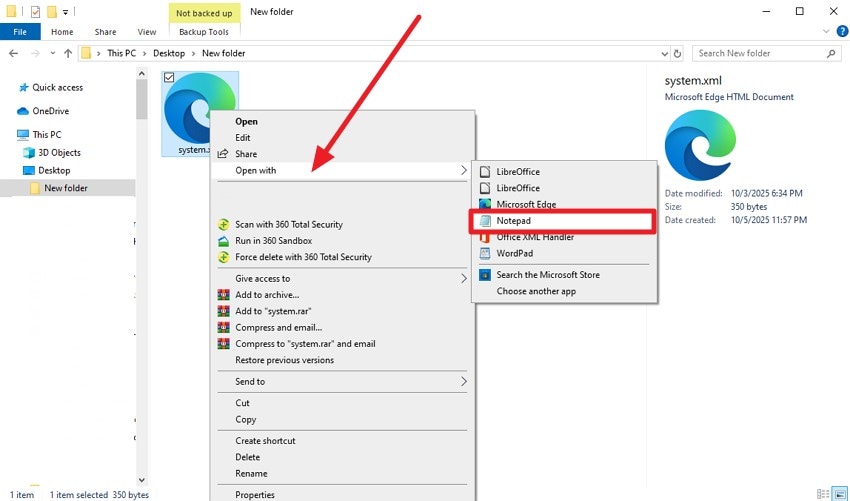
Task: Click Restore previous versions
Action: coord(342,360)
